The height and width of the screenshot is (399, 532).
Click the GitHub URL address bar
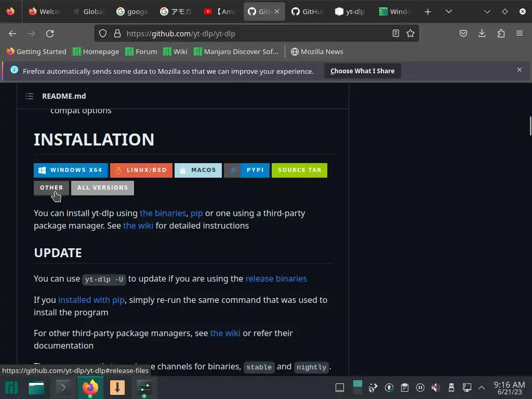pos(257,34)
